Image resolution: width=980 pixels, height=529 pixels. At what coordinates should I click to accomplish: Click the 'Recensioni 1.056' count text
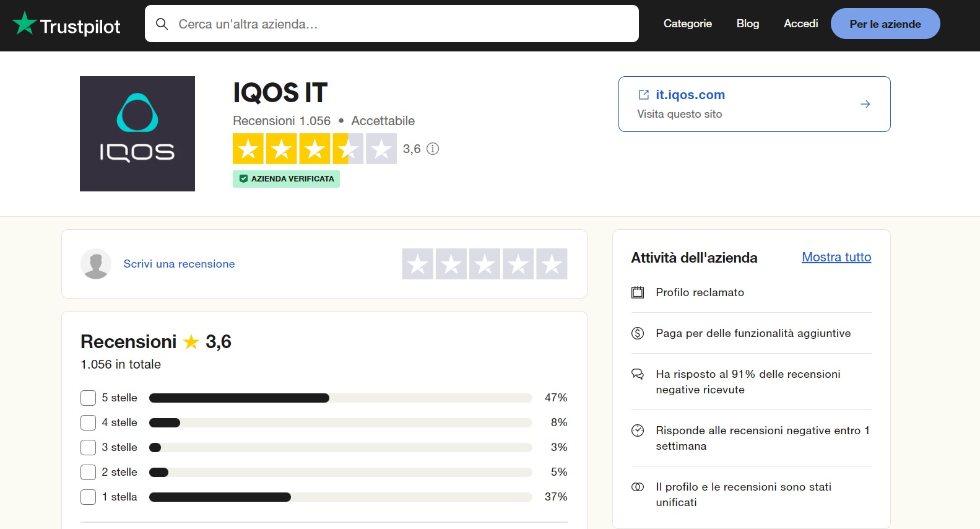282,121
